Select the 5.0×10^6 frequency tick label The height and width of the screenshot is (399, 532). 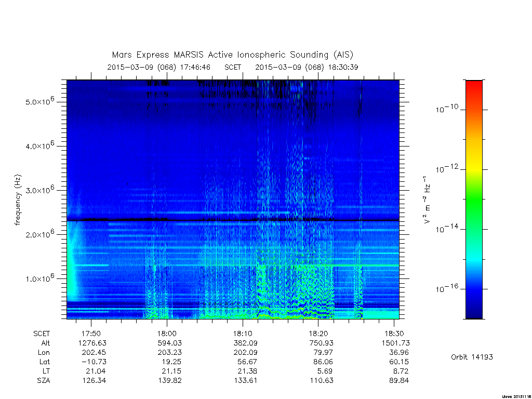click(40, 101)
